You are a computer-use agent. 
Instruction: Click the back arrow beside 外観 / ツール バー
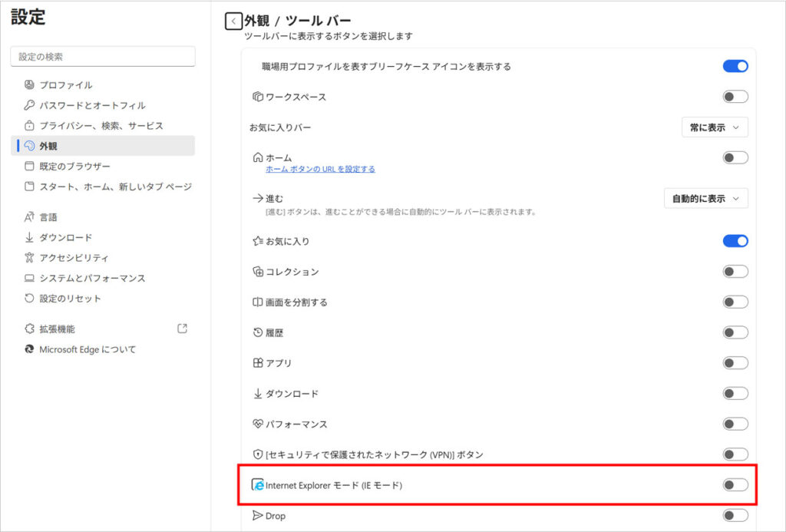point(233,21)
